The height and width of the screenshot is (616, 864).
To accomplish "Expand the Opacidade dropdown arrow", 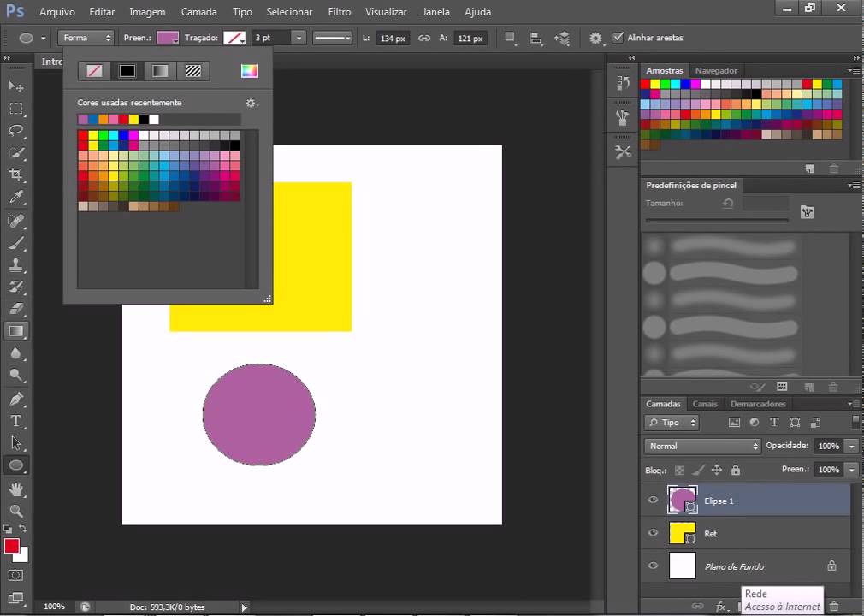I will coord(852,446).
